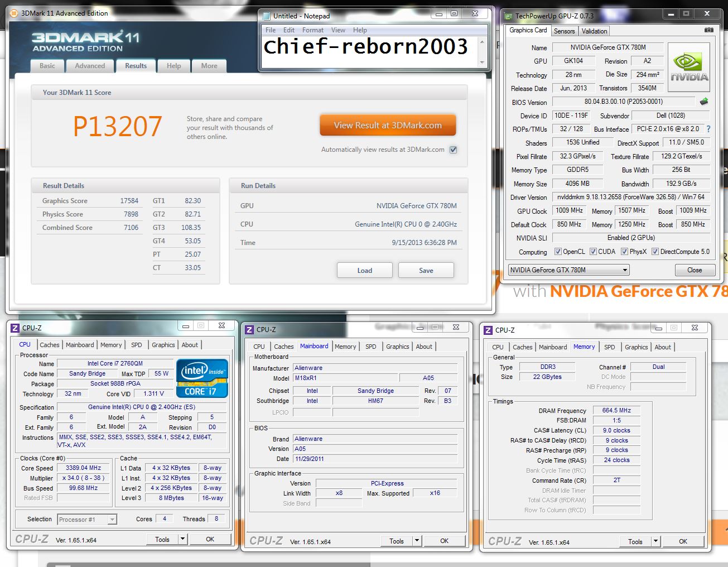
Task: Open the Validation tab in GPU-Z
Action: (594, 31)
